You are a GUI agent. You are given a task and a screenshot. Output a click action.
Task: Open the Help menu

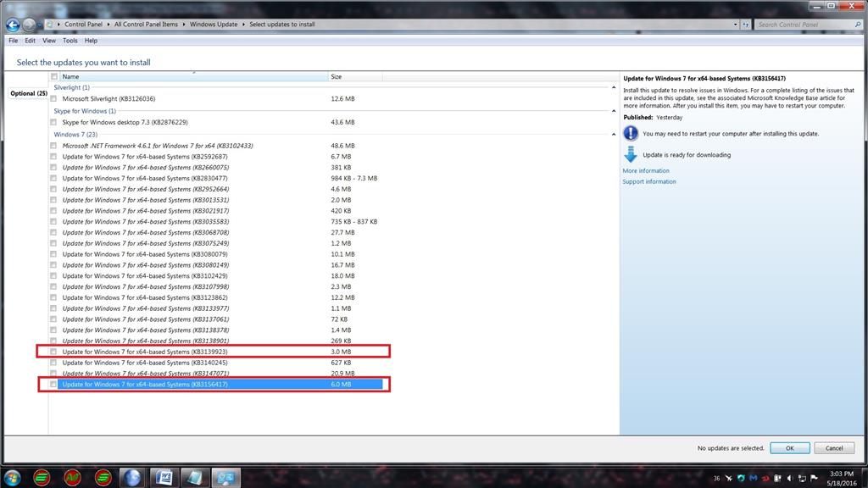91,41
